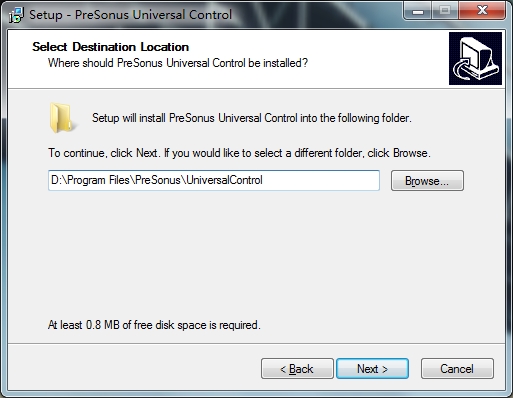Viewport: 513px width, 398px height.
Task: Click the 'Where should PreSonus be installed' subtitle
Action: [x=178, y=63]
